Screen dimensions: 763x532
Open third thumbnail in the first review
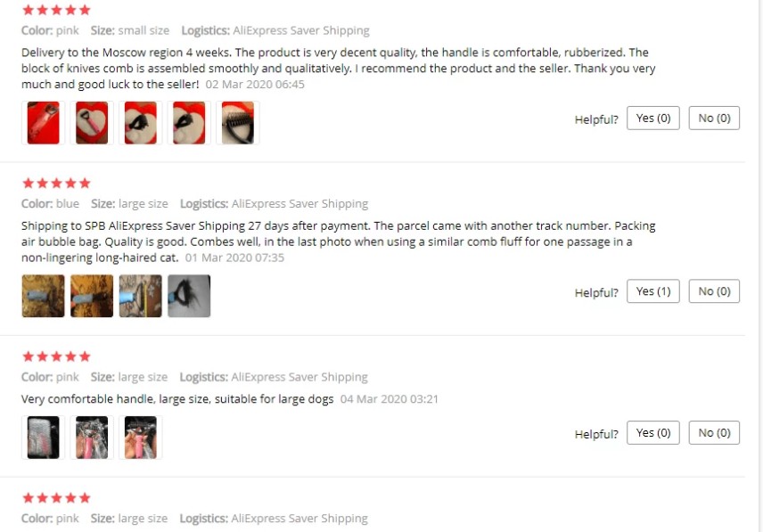(x=141, y=123)
